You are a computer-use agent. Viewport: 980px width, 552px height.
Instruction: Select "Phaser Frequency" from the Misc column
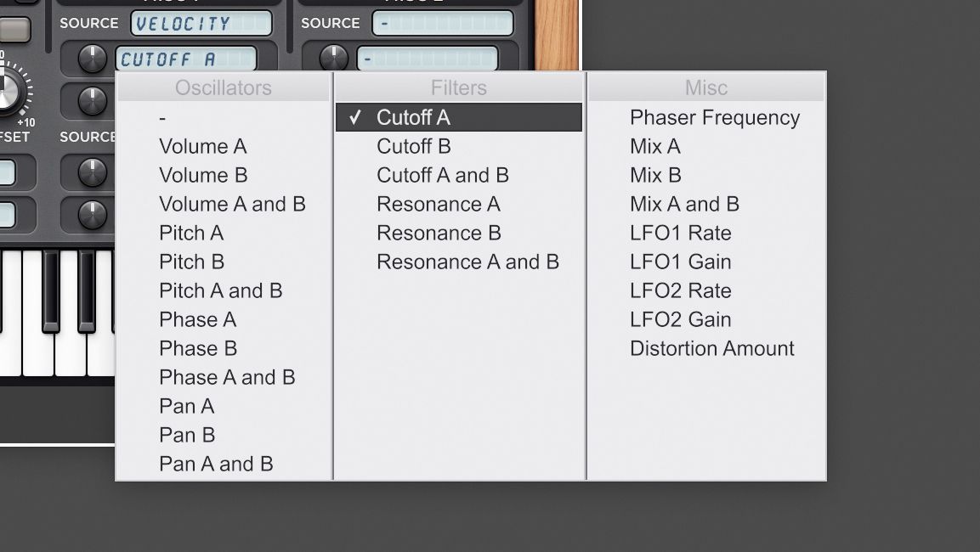713,117
